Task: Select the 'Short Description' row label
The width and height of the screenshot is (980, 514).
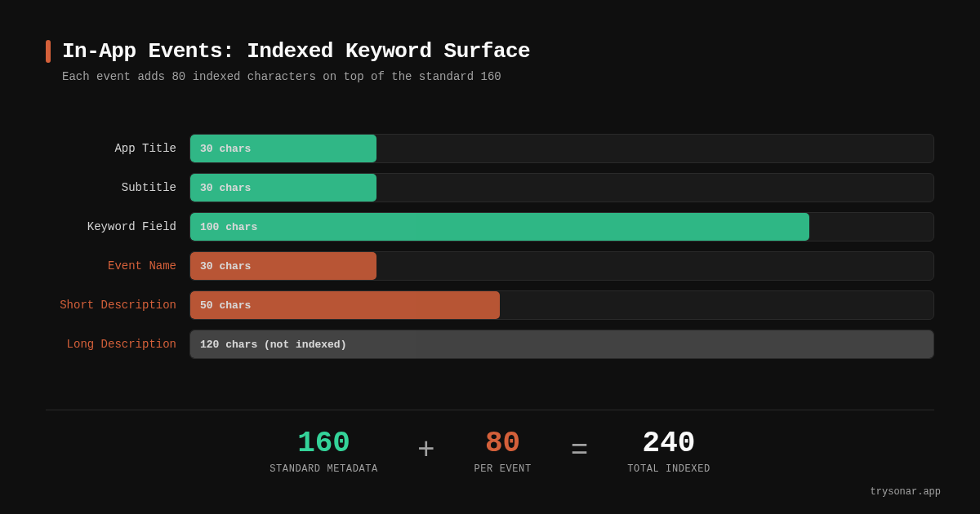Action: coord(118,305)
